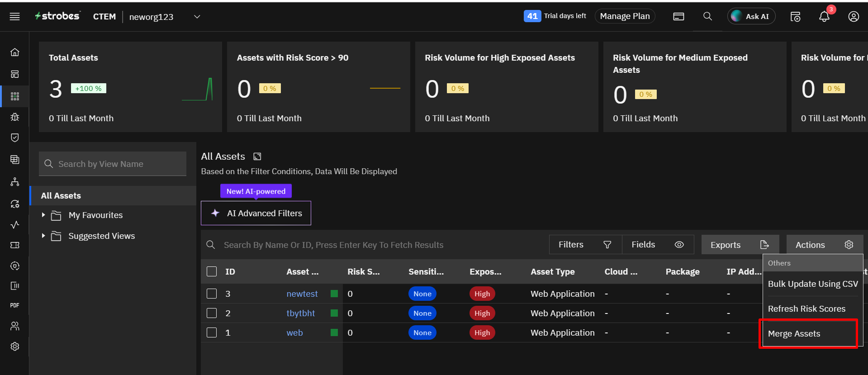This screenshot has height=375, width=868.
Task: Expand the My Favourites folder
Action: click(43, 215)
